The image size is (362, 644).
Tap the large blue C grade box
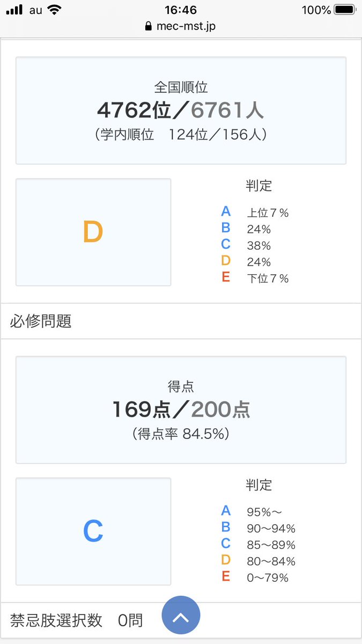tap(93, 531)
